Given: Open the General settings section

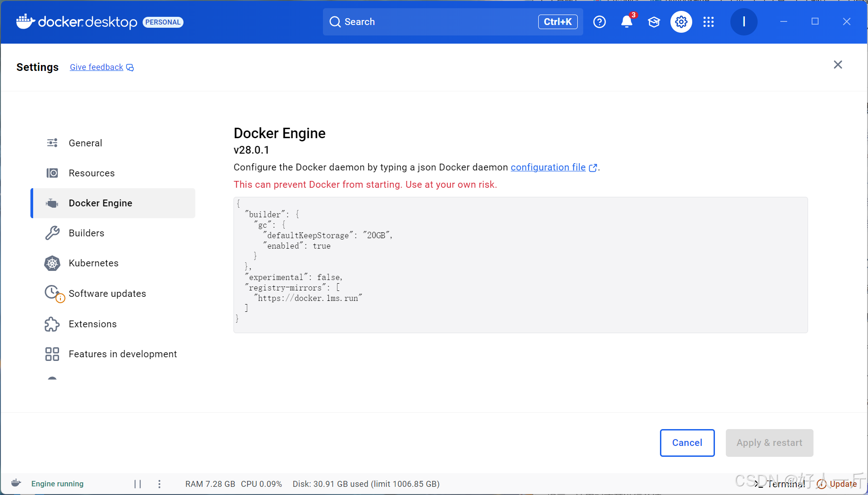Looking at the screenshot, I should [113, 143].
